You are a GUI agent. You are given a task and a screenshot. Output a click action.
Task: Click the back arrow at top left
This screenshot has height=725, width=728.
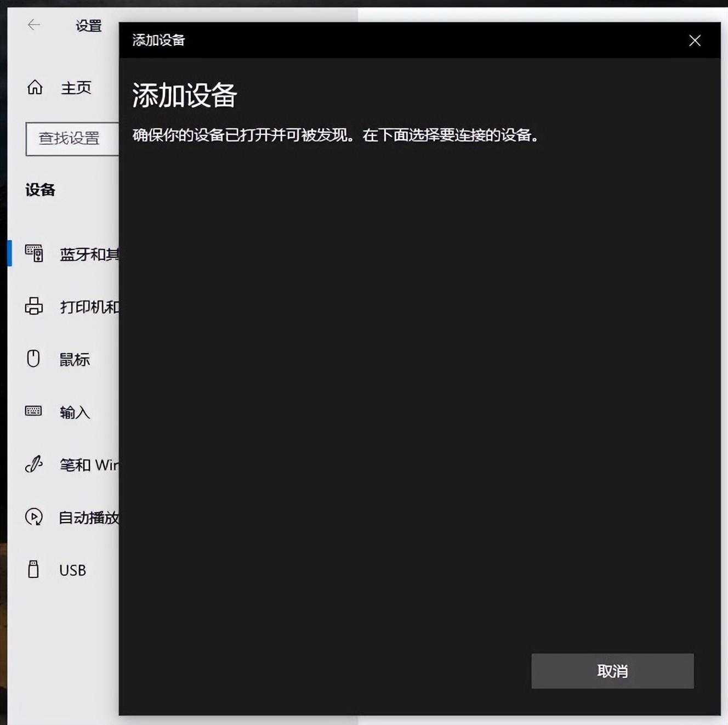coord(33,25)
